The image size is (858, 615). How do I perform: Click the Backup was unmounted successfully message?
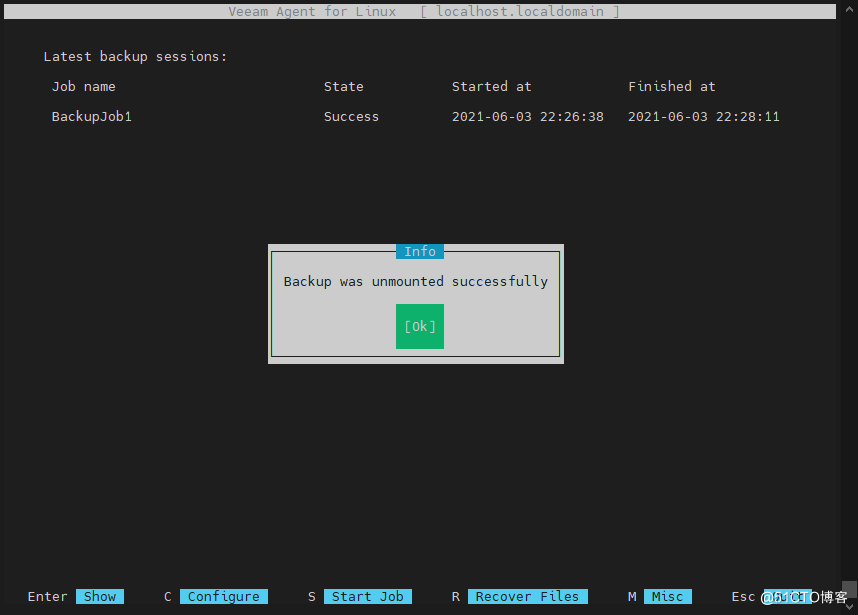[x=416, y=281]
